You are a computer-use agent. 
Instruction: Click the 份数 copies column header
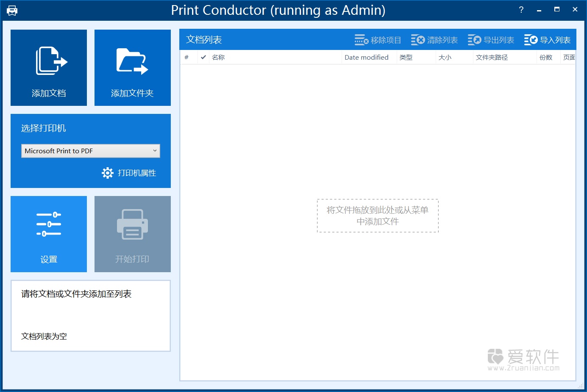547,57
